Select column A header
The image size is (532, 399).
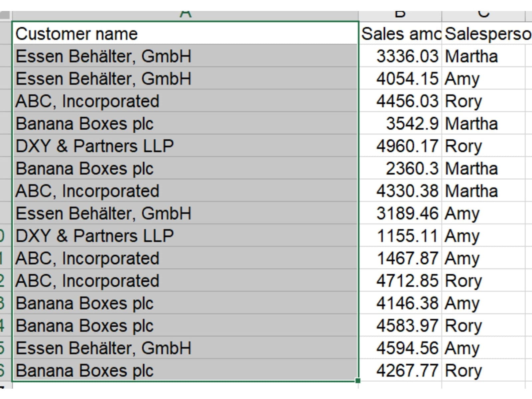185,15
